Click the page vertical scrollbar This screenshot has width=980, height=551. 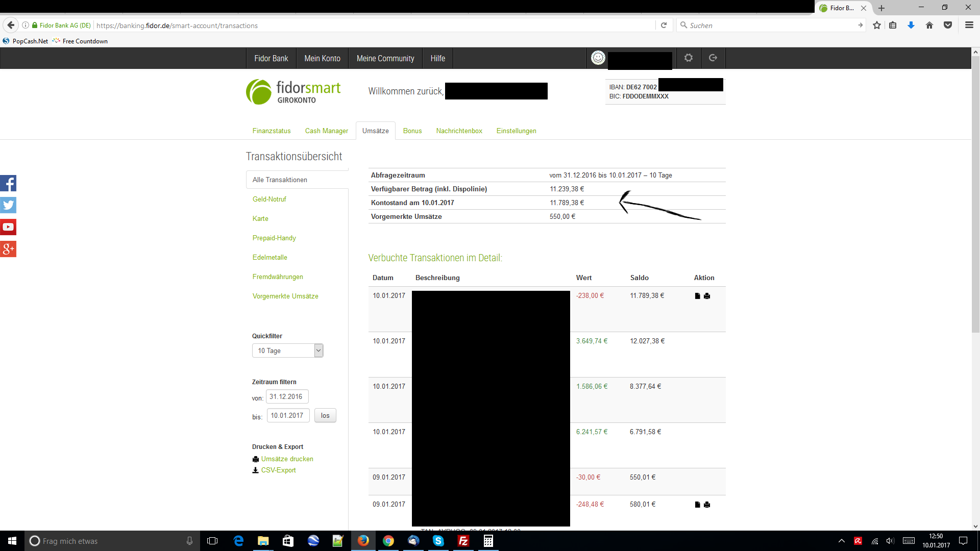[975, 194]
